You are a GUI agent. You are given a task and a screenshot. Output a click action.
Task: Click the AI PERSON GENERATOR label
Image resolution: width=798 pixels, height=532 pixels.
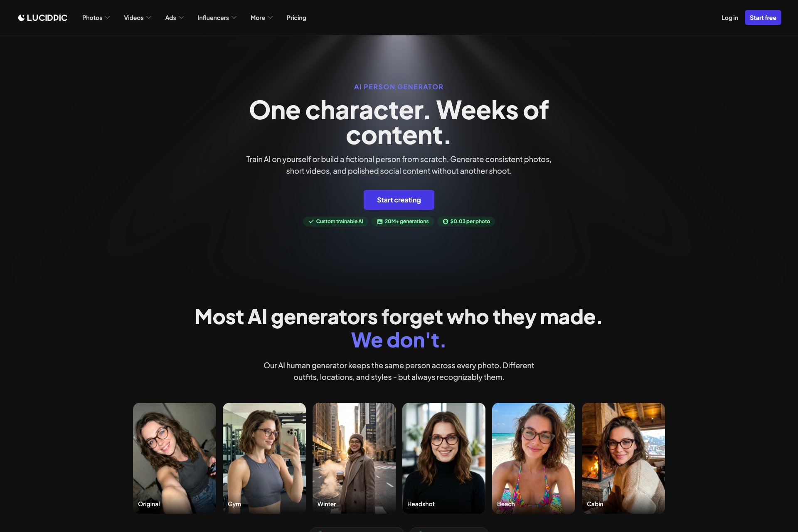(x=399, y=87)
